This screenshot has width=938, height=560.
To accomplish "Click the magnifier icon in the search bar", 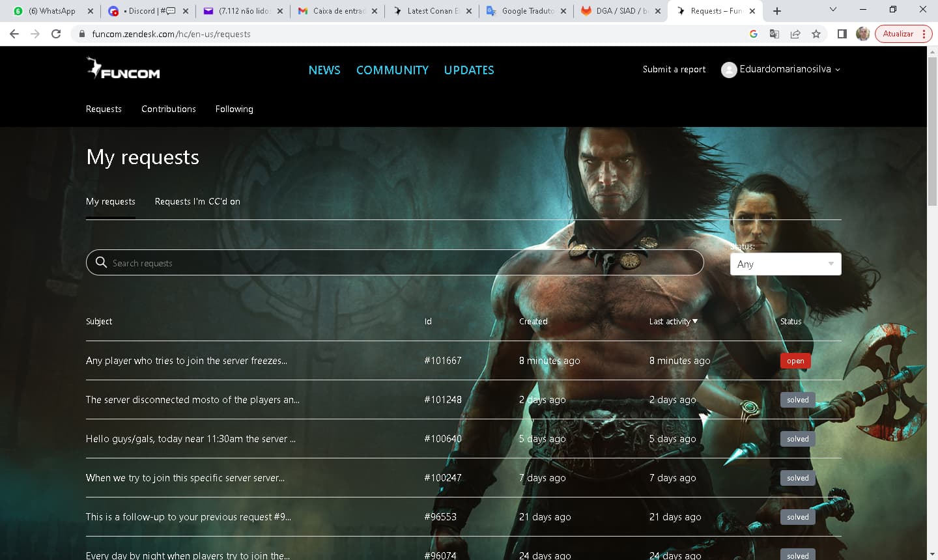I will [102, 262].
